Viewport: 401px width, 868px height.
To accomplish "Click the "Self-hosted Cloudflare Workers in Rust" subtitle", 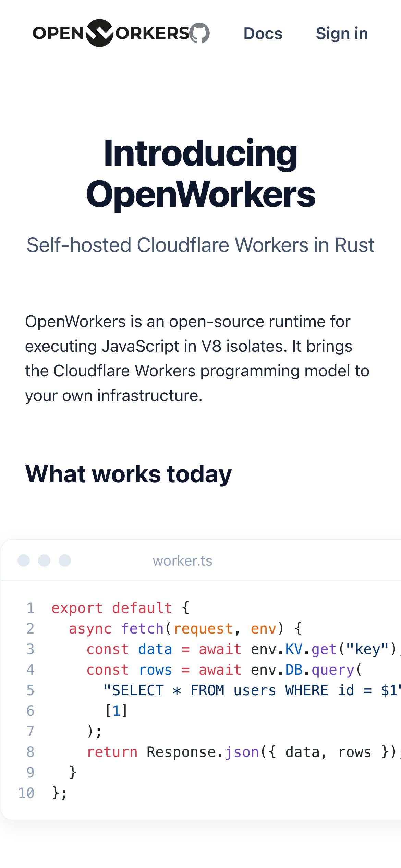I will tap(200, 245).
